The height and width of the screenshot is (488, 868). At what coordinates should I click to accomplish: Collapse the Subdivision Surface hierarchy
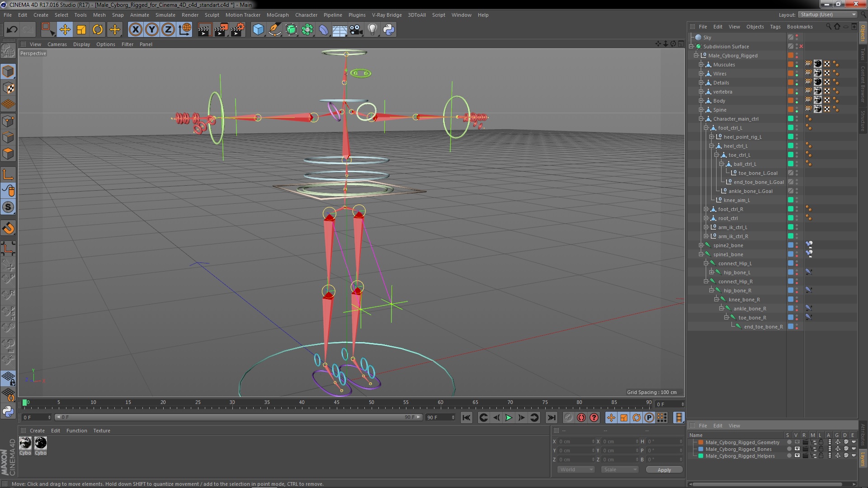point(691,47)
